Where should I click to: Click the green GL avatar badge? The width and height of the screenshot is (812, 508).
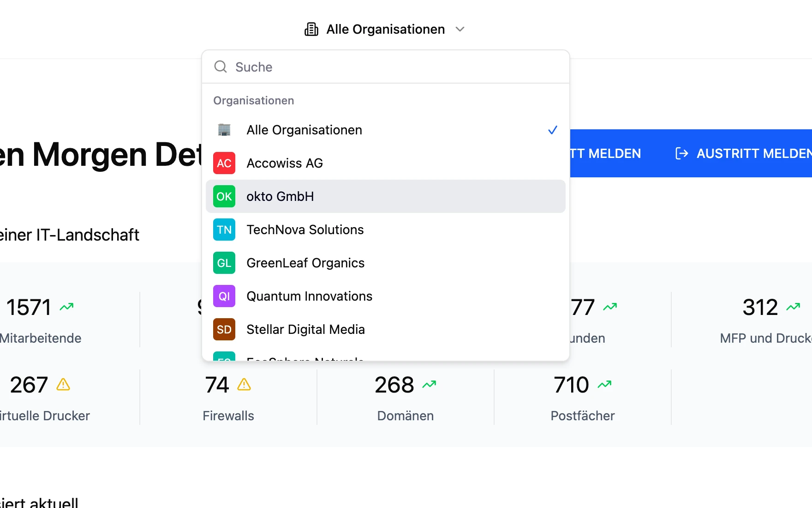click(224, 263)
